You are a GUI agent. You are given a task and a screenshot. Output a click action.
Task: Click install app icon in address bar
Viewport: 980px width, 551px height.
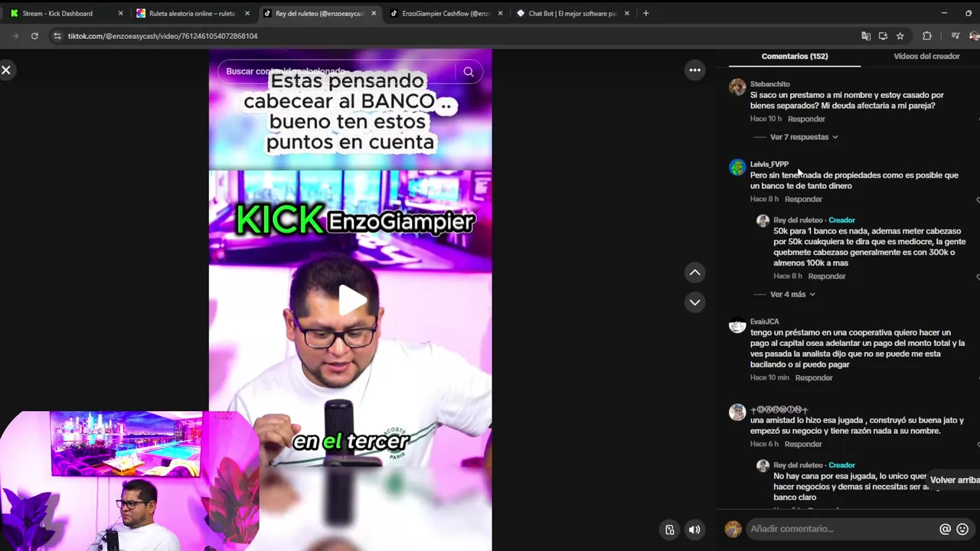coord(883,36)
